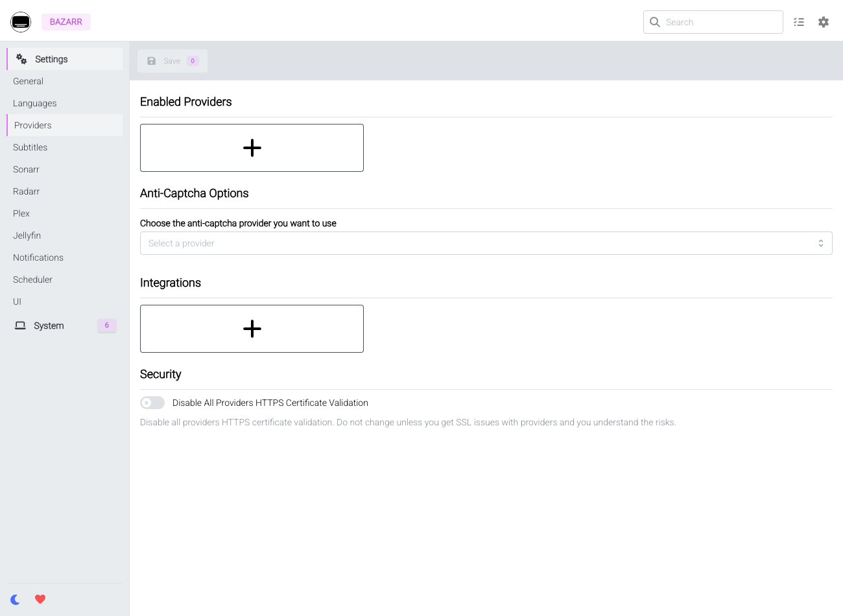Viewport: 843px width, 616px height.
Task: Open Plex settings page
Action: [x=65, y=213]
